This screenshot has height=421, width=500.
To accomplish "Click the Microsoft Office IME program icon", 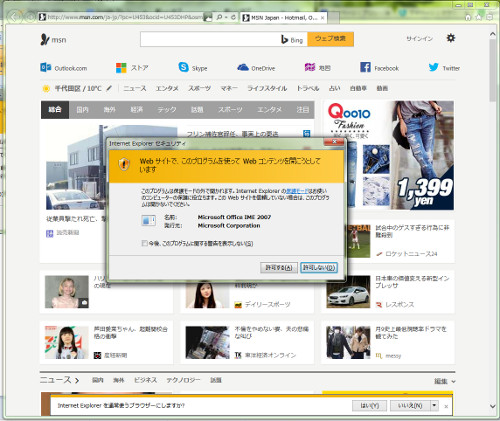I will 148,220.
